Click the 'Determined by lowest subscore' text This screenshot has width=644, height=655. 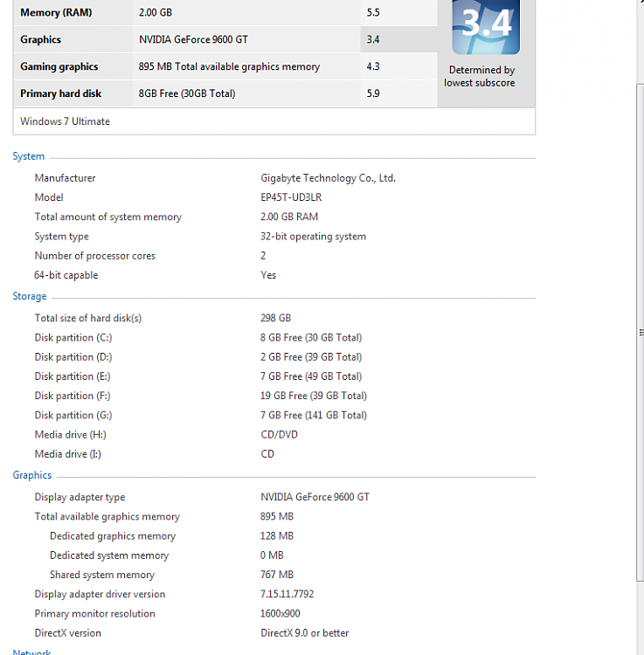pyautogui.click(x=480, y=77)
